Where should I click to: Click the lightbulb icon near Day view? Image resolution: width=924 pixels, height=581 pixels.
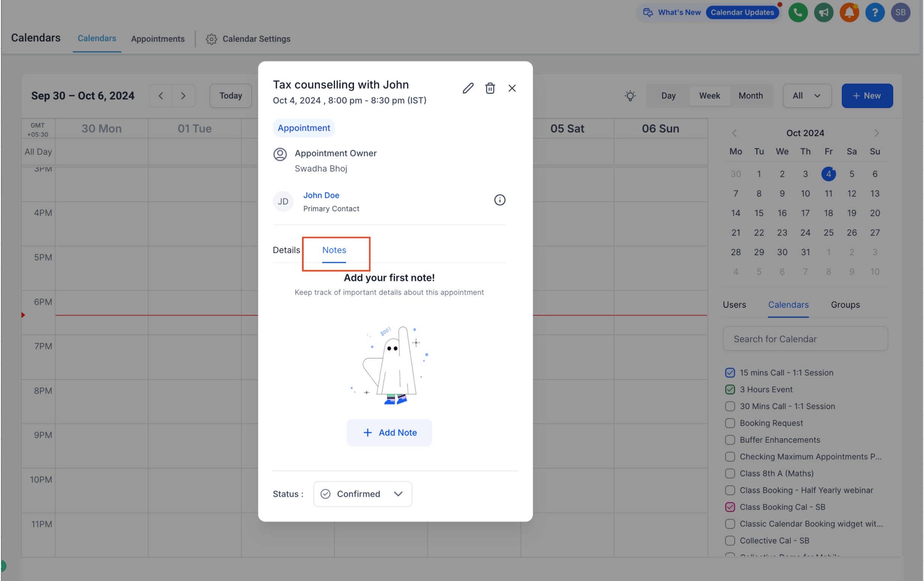point(630,96)
